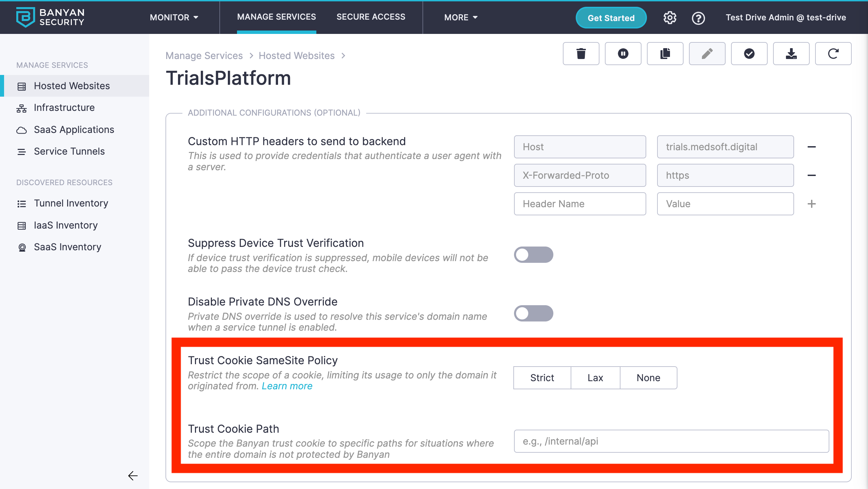This screenshot has width=868, height=489.
Task: Click the pencil edit icon
Action: pos(707,54)
